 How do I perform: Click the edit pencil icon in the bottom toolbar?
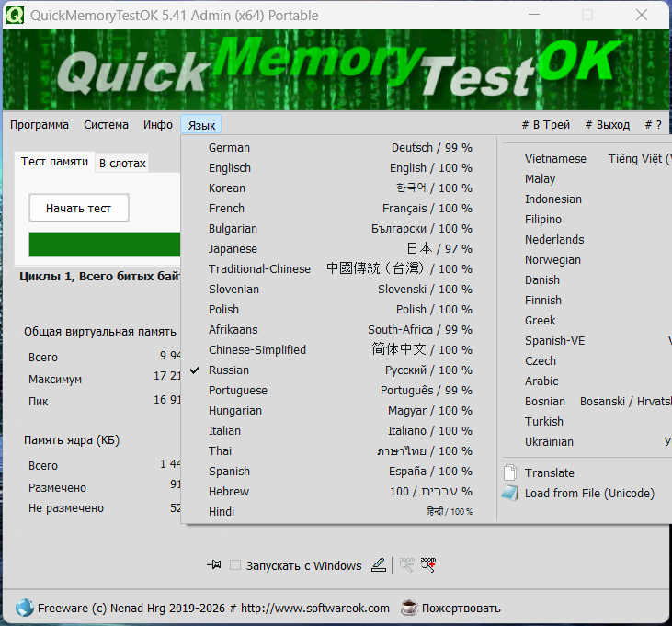pos(379,565)
